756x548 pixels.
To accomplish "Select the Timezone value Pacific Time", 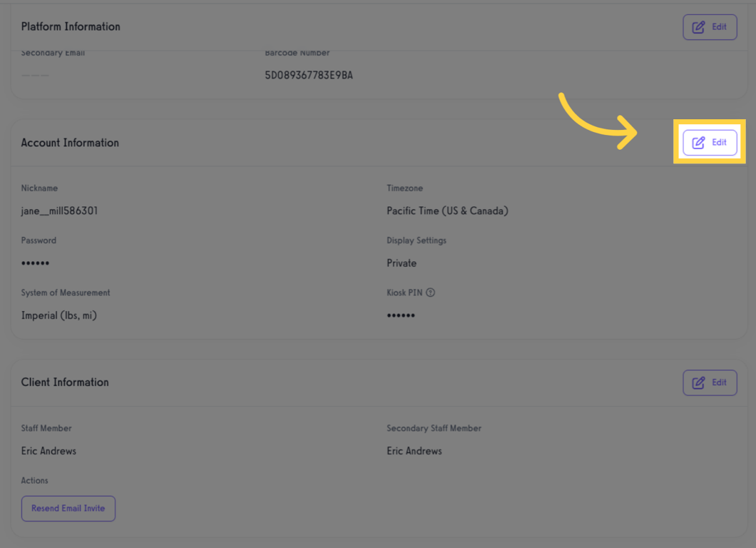I will click(x=446, y=210).
